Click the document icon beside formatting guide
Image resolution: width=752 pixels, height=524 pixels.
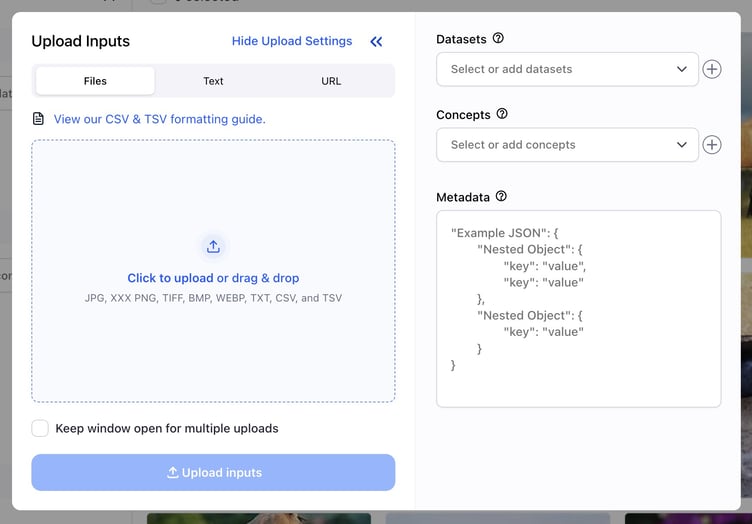[39, 119]
